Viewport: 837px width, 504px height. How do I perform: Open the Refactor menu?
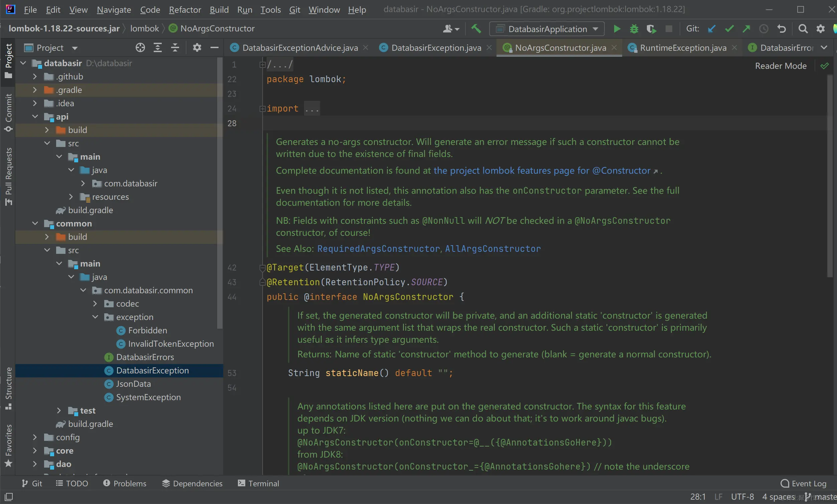(x=185, y=9)
